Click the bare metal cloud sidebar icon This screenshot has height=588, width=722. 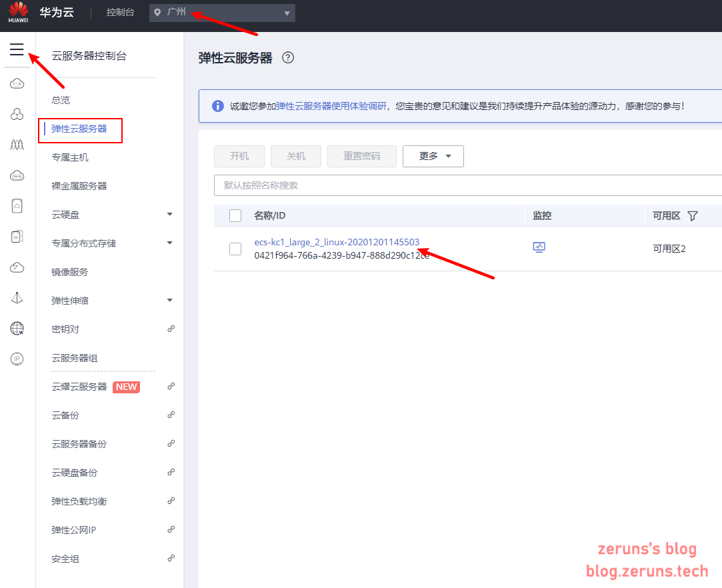coord(17,175)
